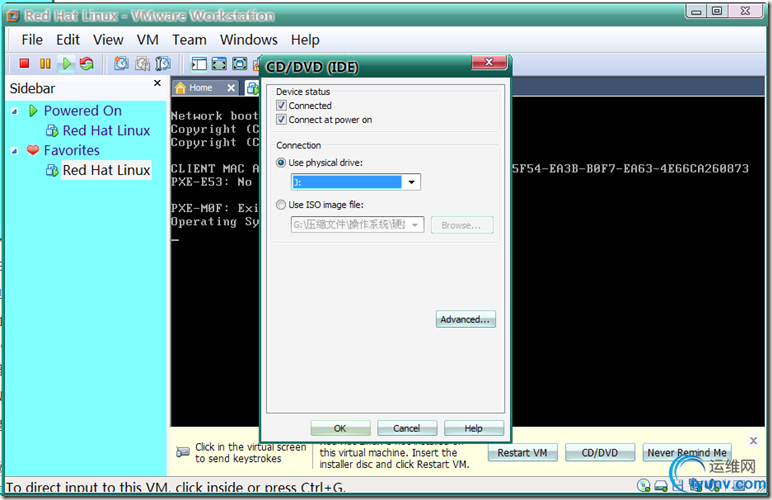Click the keyboard icon in hint bar
772x500 pixels.
point(183,452)
